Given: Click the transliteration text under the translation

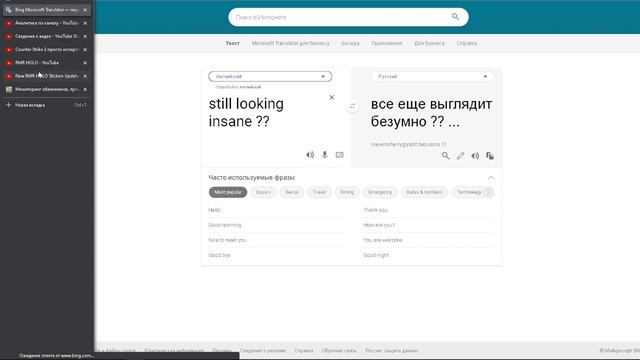Looking at the screenshot, I should [x=408, y=144].
